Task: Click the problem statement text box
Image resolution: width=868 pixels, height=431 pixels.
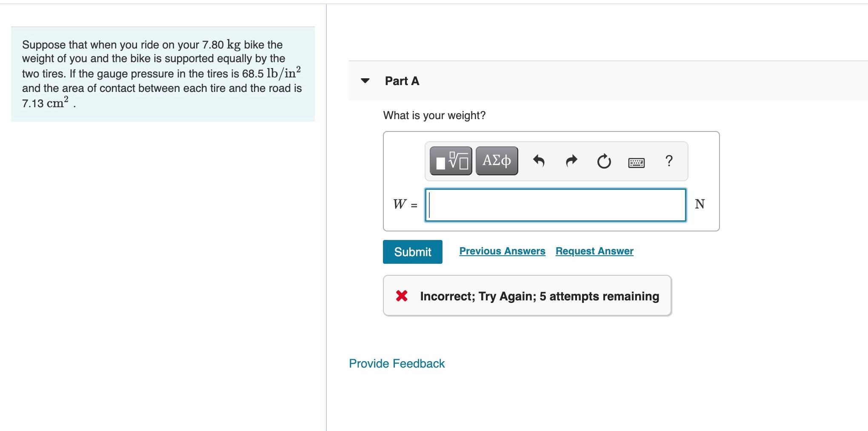Action: (163, 74)
